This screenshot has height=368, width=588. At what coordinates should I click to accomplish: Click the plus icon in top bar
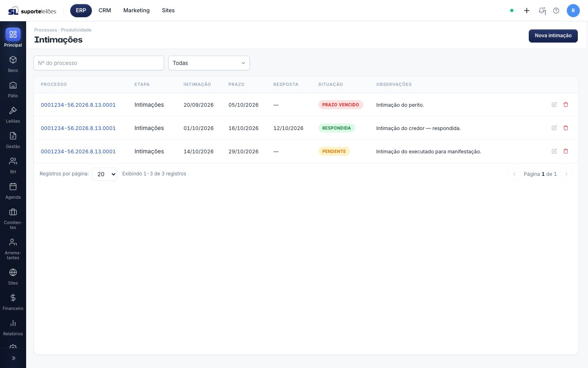pyautogui.click(x=527, y=11)
